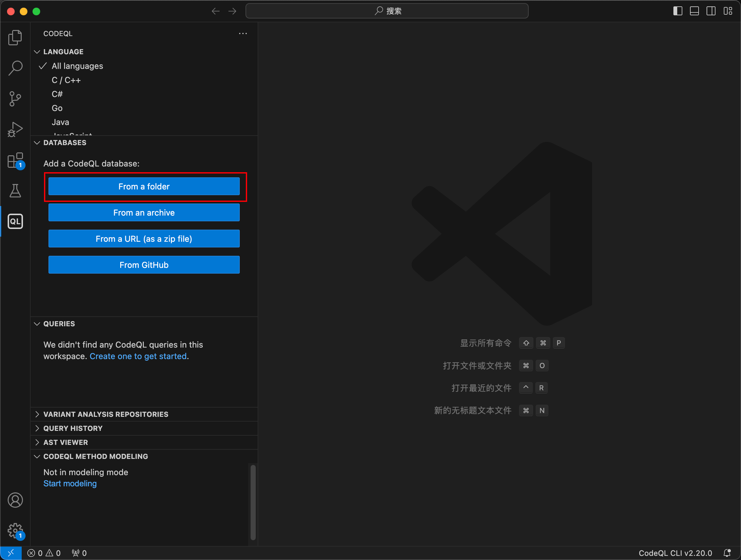The image size is (741, 560).
Task: Select the C / C++ language filter
Action: tap(66, 80)
